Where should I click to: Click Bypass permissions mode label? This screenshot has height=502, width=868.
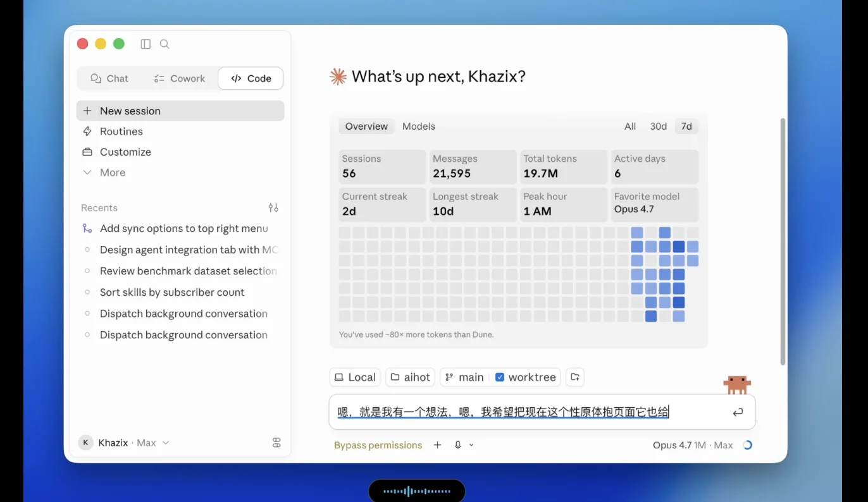tap(378, 445)
